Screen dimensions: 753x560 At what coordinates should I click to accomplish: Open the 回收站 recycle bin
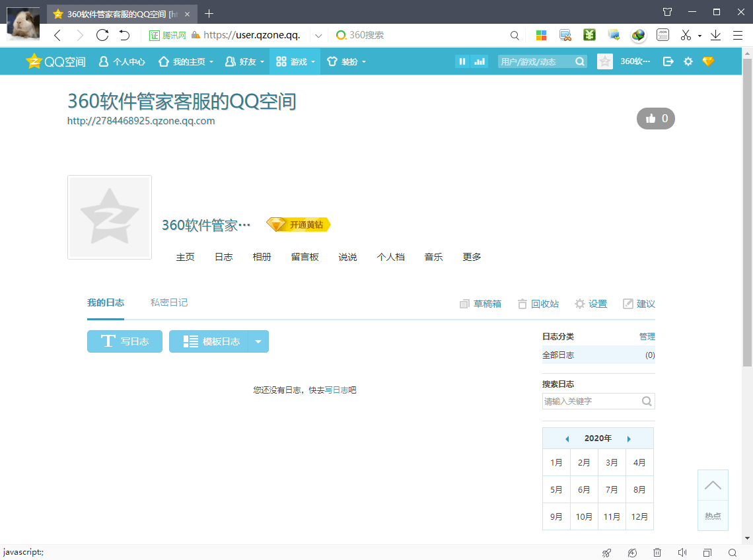[x=538, y=304]
